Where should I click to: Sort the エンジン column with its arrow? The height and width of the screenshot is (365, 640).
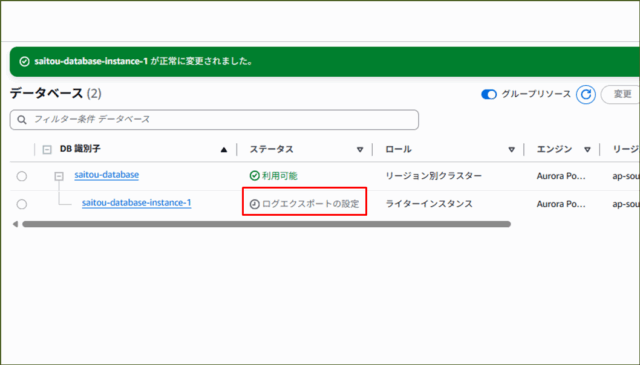click(x=587, y=150)
